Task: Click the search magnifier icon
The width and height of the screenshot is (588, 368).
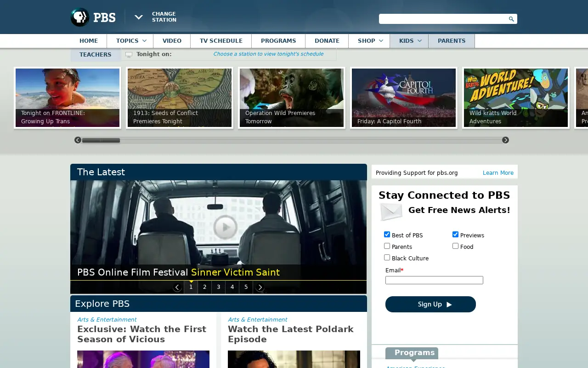Action: (x=511, y=19)
